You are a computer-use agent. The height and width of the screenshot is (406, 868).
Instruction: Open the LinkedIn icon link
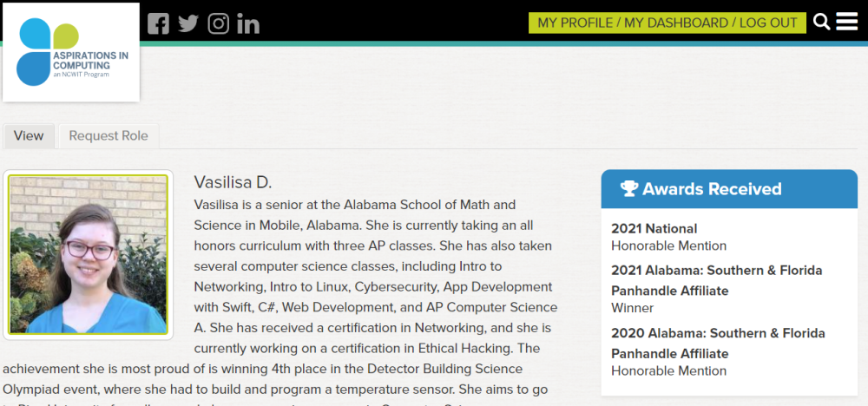248,23
